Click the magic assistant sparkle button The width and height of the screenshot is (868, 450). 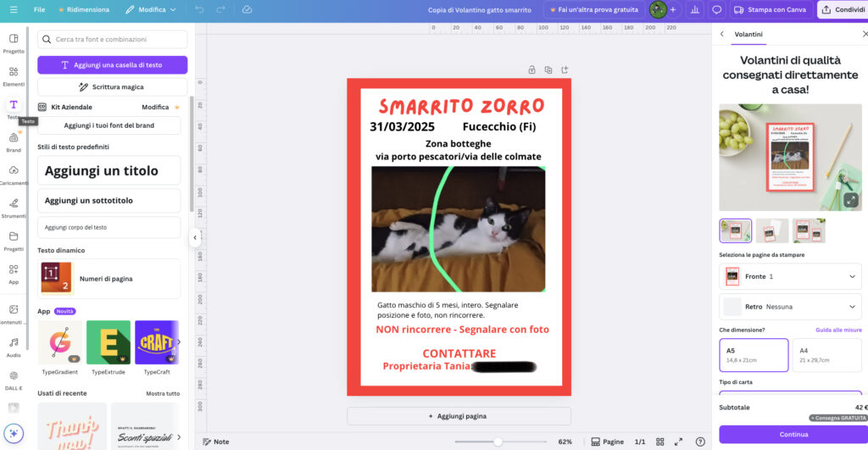click(14, 433)
